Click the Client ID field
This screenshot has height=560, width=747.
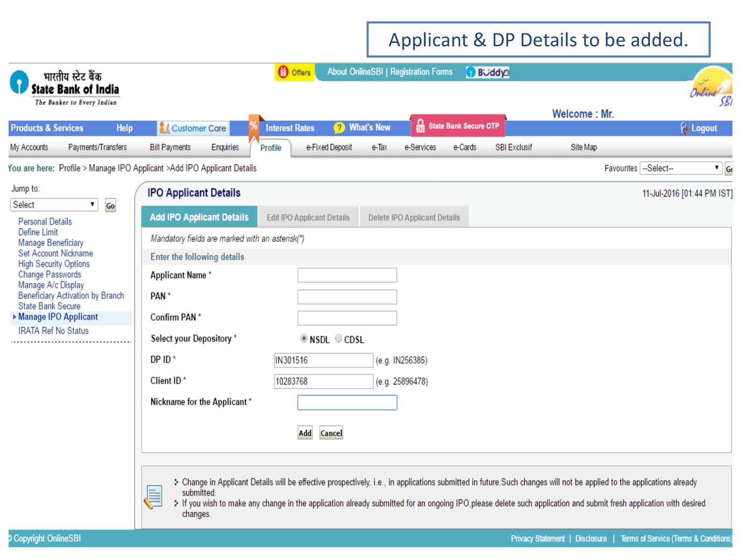click(x=324, y=381)
